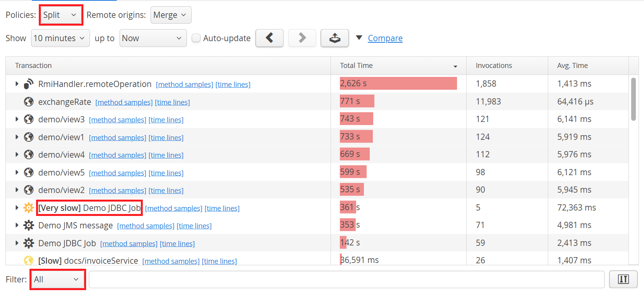Viewport: 644px width, 301px height.
Task: Click the export snapshot icon button
Action: point(335,38)
